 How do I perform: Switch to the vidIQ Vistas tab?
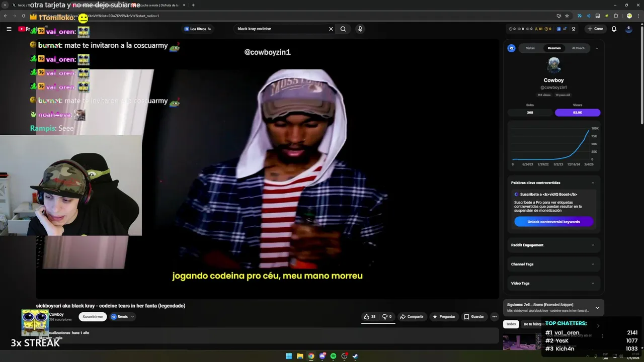tap(530, 48)
